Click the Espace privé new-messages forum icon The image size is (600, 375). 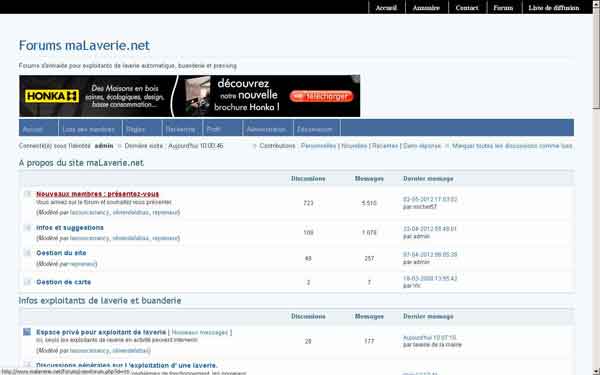click(x=27, y=332)
